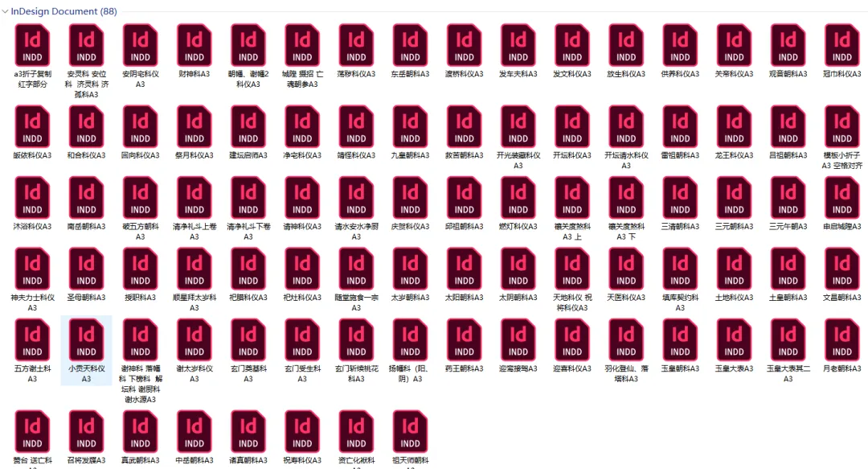Image resolution: width=868 pixels, height=469 pixels.
Task: Select the 真武朝科A3 document icon
Action: coord(140,431)
